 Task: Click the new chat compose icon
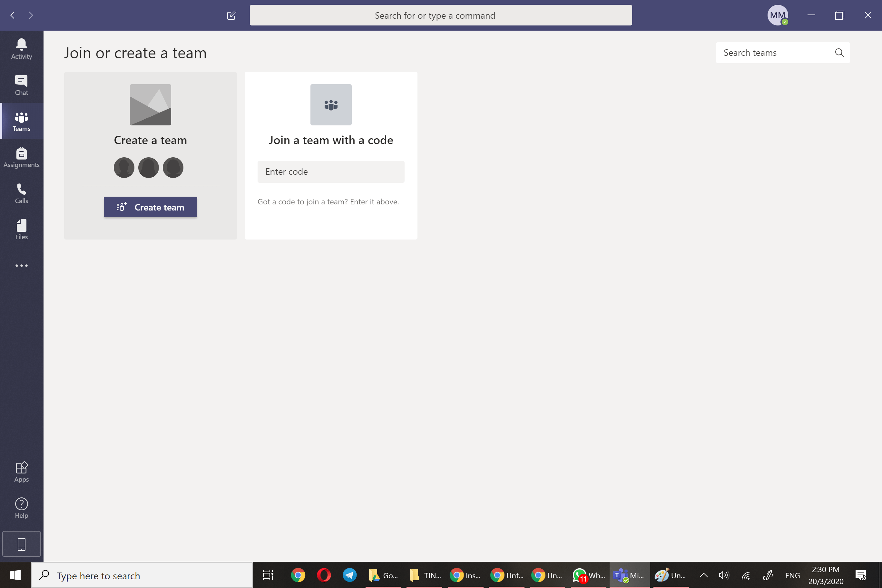[231, 15]
